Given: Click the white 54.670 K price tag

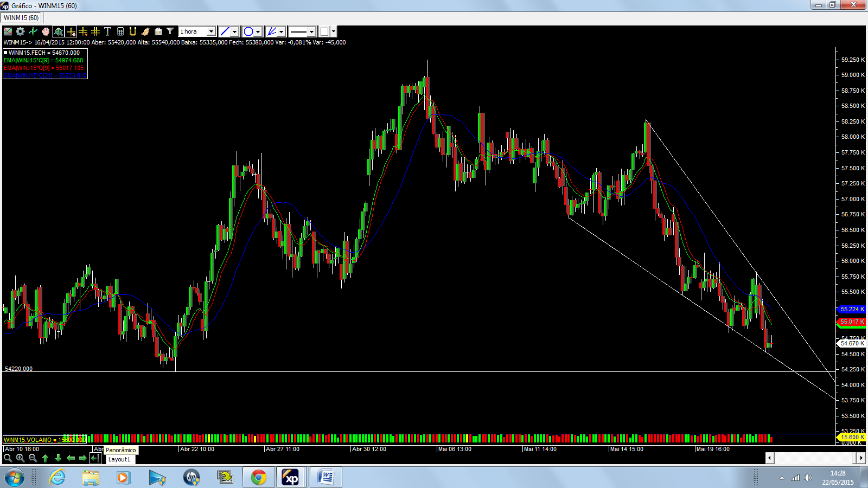Looking at the screenshot, I should coord(852,343).
